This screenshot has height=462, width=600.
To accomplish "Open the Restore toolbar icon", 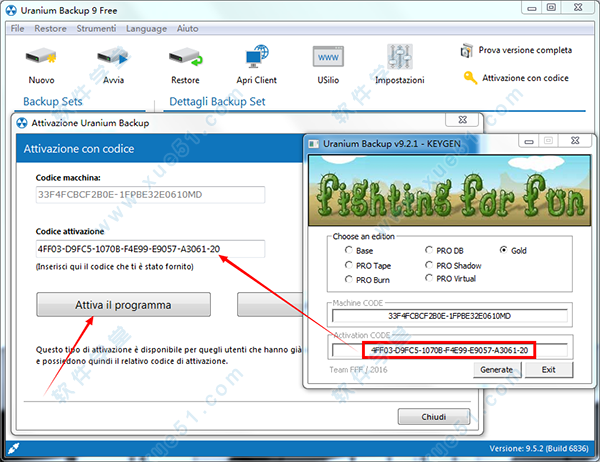I will pos(186,57).
